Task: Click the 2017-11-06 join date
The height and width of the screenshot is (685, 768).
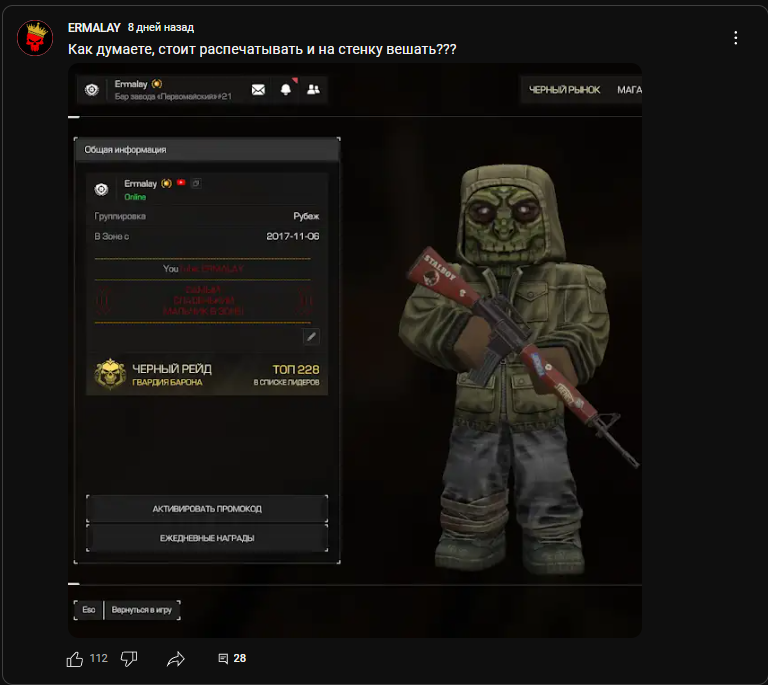Action: [x=292, y=236]
